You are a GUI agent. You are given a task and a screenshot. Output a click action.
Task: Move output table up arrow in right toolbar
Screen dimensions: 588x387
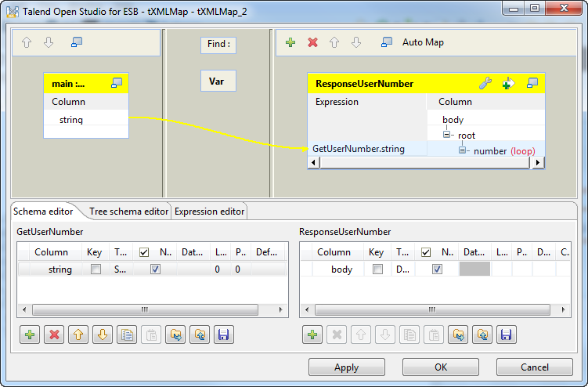[x=334, y=42]
